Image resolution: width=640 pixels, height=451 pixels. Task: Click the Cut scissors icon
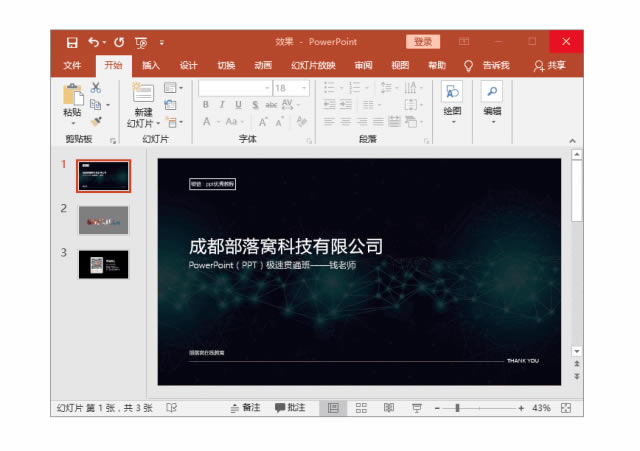tap(96, 87)
